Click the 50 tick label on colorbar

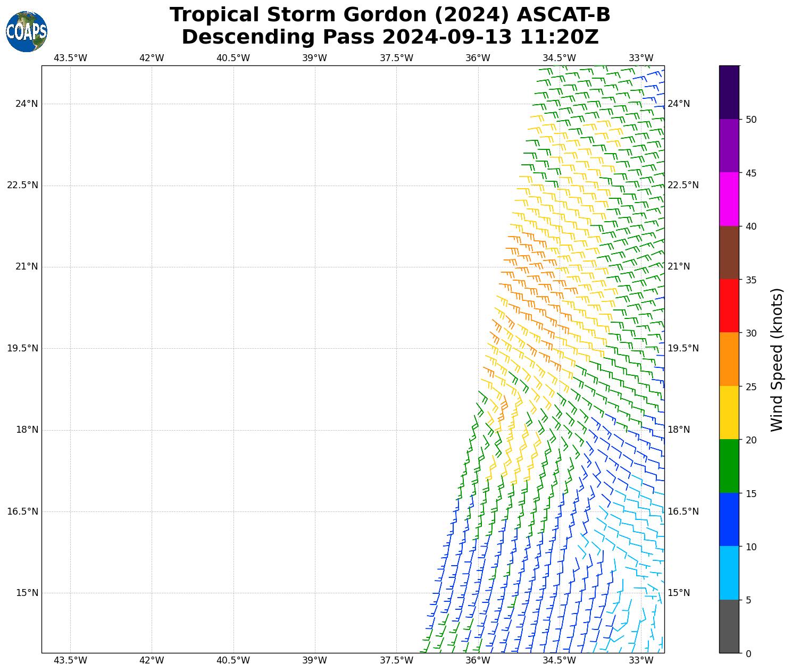[751, 120]
